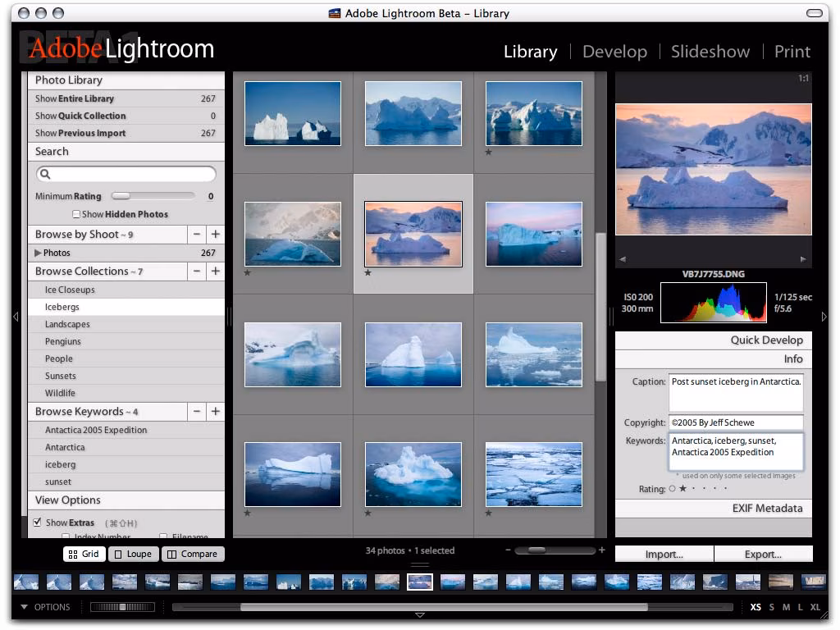
Task: Uncheck the Show Extras checkbox
Action: pos(37,523)
